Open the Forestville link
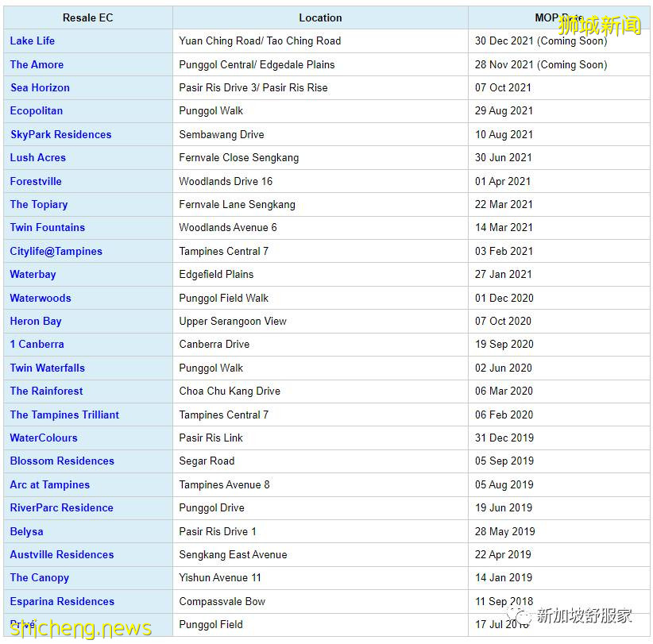This screenshot has height=644, width=653. point(36,181)
